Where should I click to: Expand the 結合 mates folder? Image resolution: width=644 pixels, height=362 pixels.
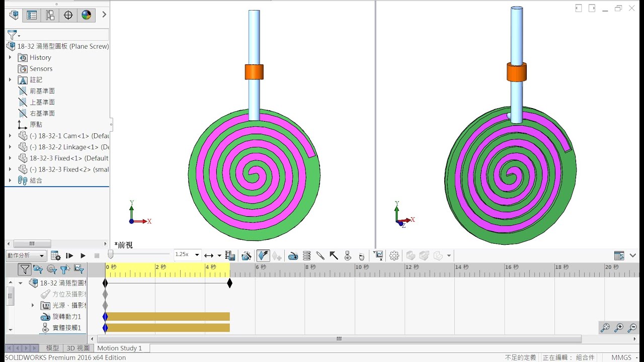tap(10, 180)
